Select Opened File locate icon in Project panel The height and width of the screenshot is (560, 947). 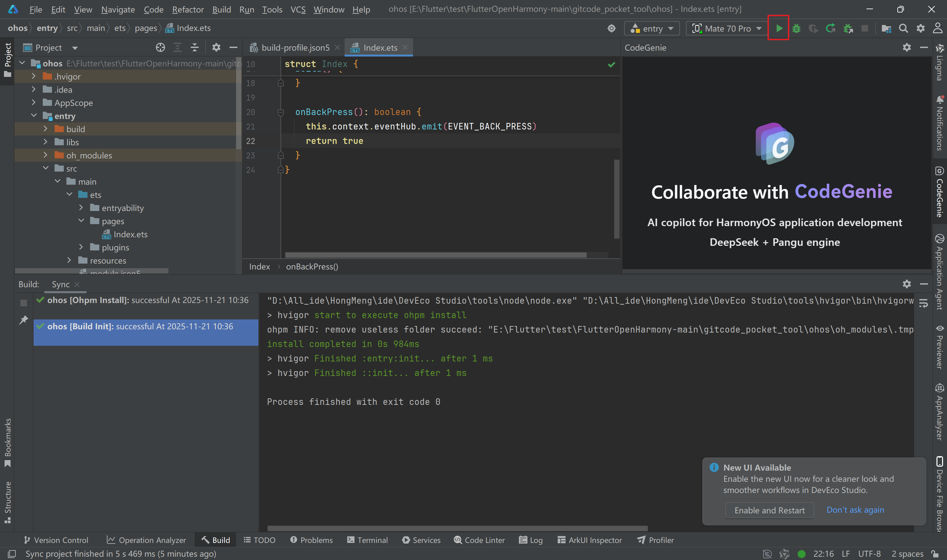coord(160,48)
